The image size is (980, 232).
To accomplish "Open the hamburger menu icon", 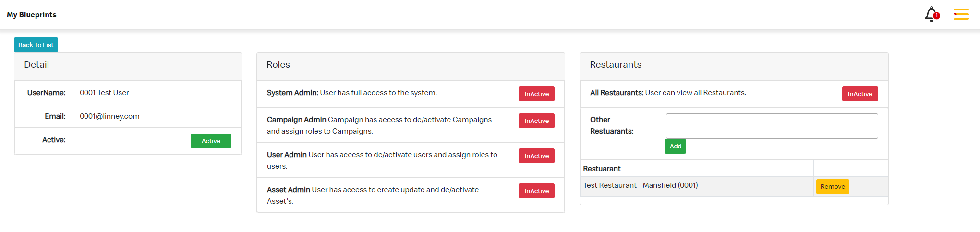I will click(x=961, y=14).
